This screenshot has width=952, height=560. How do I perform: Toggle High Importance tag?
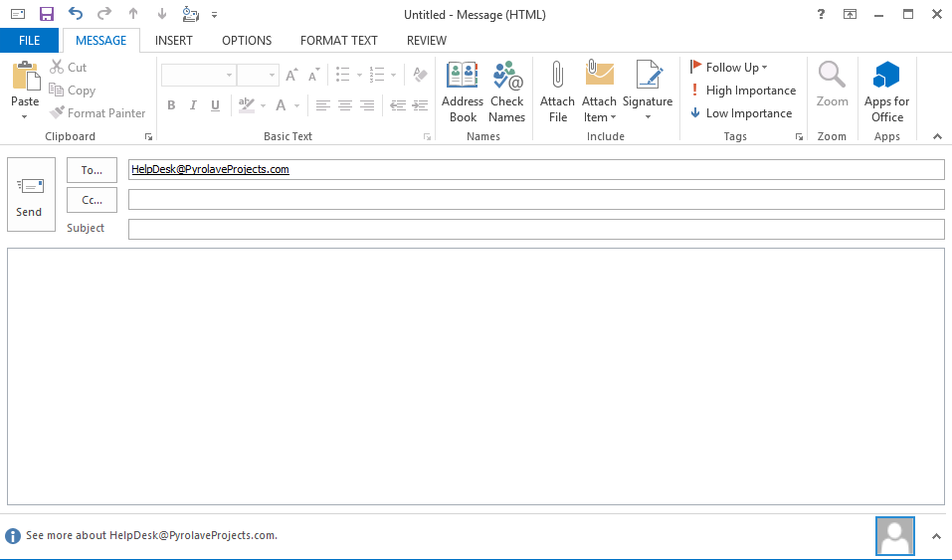pos(743,91)
